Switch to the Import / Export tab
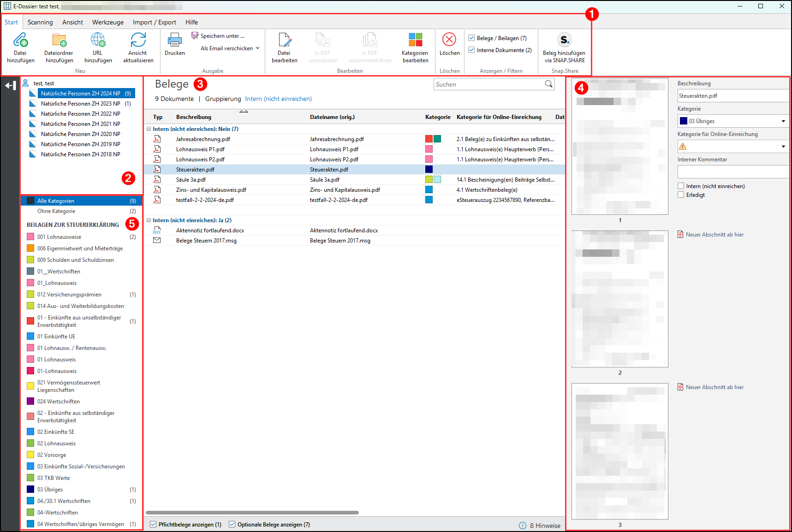 pyautogui.click(x=154, y=22)
